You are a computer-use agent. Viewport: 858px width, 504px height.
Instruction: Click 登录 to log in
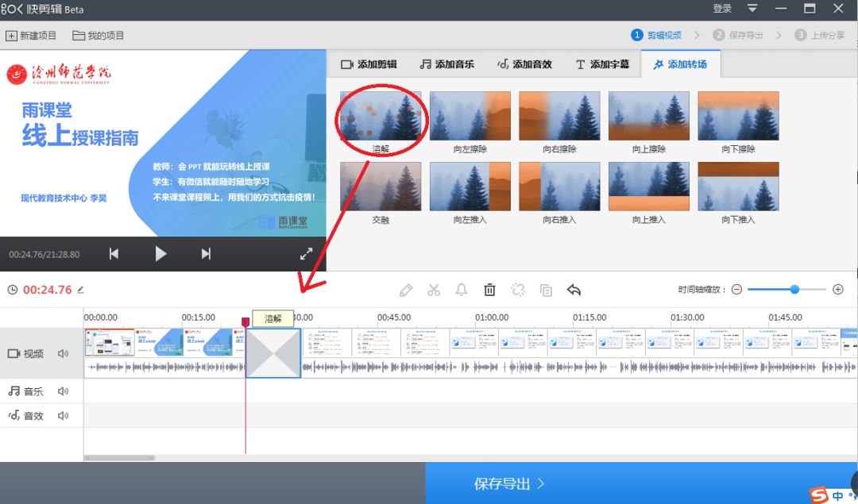click(x=722, y=8)
